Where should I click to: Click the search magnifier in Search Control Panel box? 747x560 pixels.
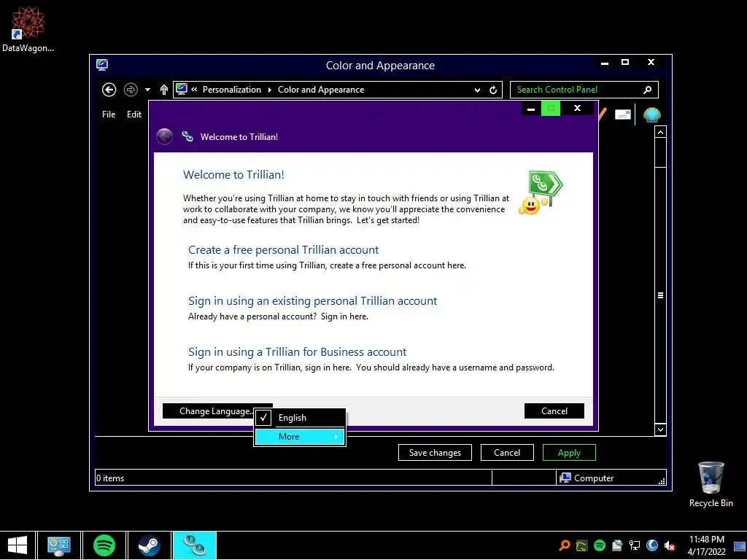[x=648, y=90]
